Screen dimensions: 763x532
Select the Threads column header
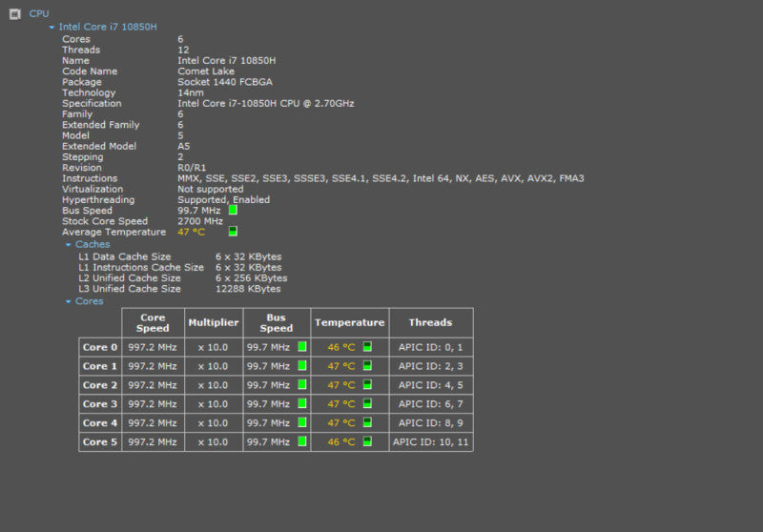coord(431,323)
